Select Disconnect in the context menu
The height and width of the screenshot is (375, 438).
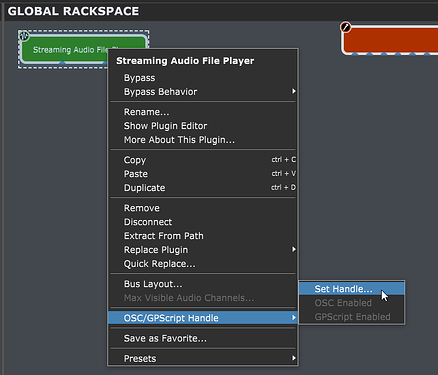203,222
